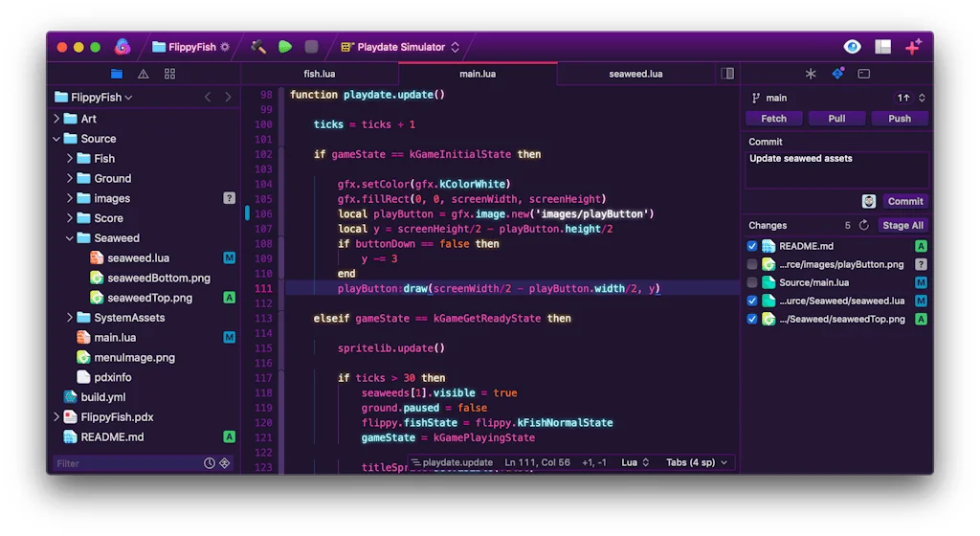Screen dimensions: 980x536
Task: Open Playdate Simulator target selector
Action: click(400, 47)
